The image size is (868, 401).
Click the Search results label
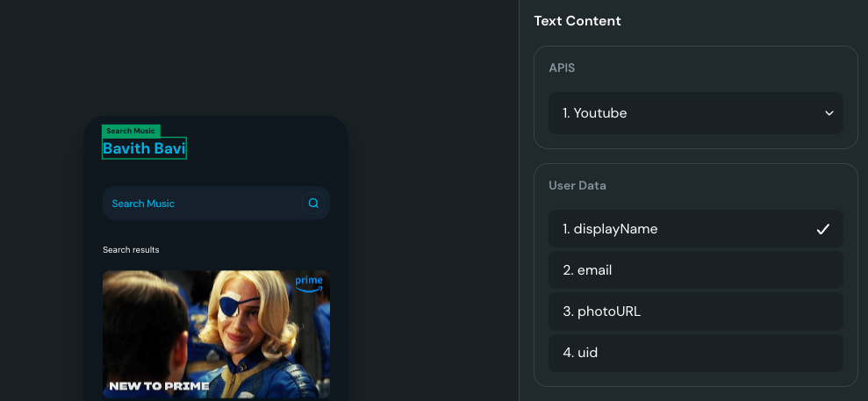pyautogui.click(x=131, y=250)
